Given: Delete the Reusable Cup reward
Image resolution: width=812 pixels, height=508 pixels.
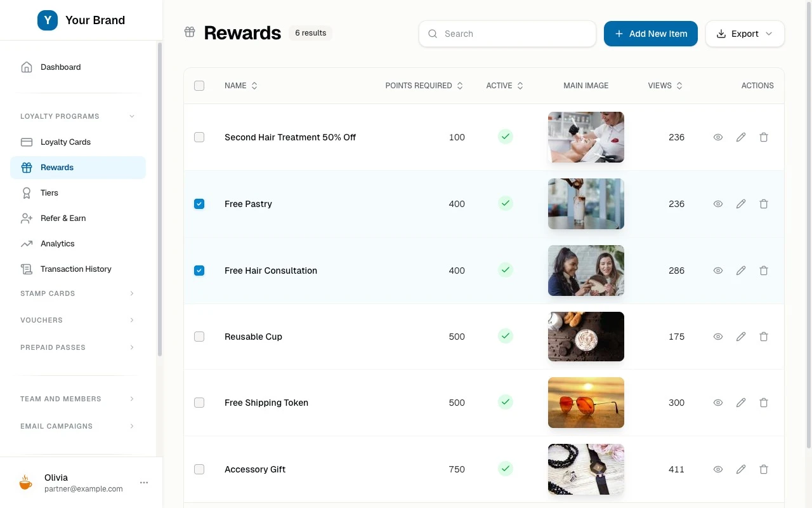Looking at the screenshot, I should point(764,337).
